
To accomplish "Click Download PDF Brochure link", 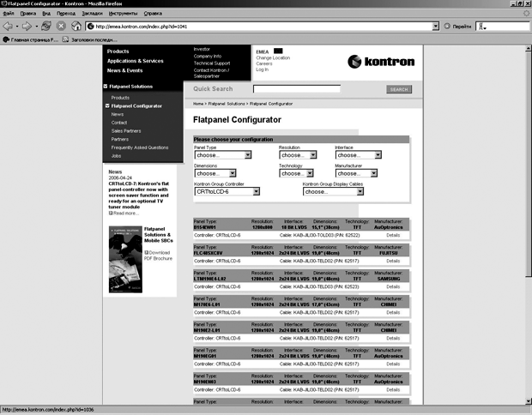I will pyautogui.click(x=158, y=256).
